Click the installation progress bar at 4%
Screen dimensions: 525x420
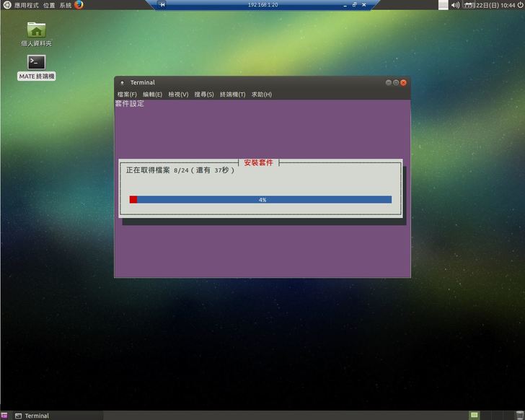pos(262,200)
